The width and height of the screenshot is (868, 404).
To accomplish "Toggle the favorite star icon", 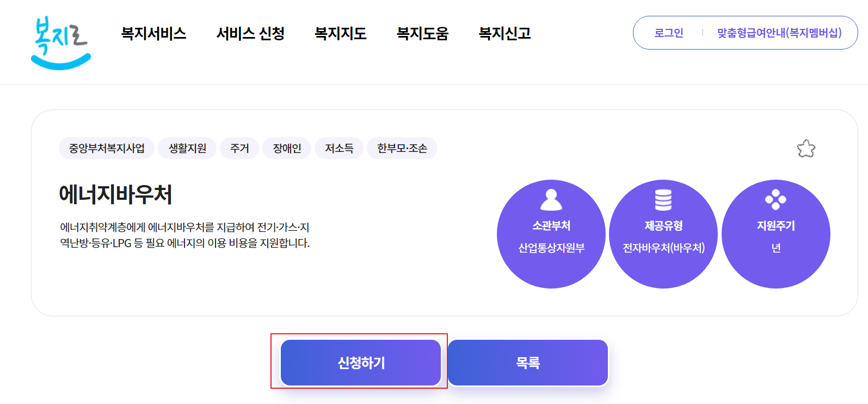I will (x=806, y=149).
